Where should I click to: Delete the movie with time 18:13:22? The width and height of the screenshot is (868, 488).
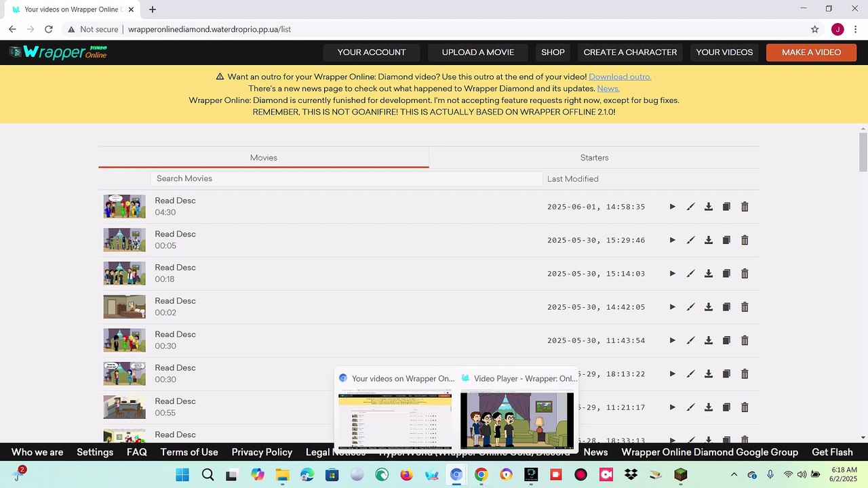[745, 373]
